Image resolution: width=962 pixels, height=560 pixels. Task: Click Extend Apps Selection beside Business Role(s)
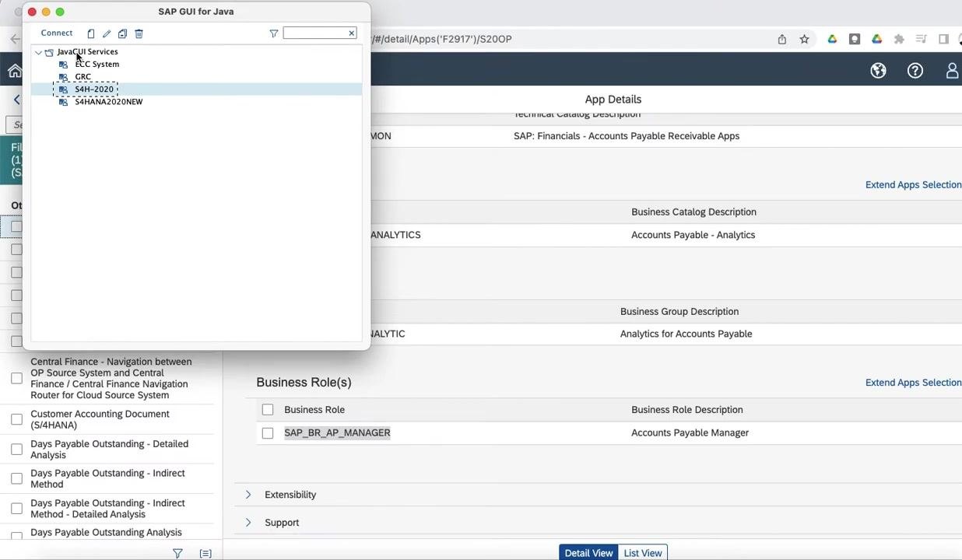point(913,383)
